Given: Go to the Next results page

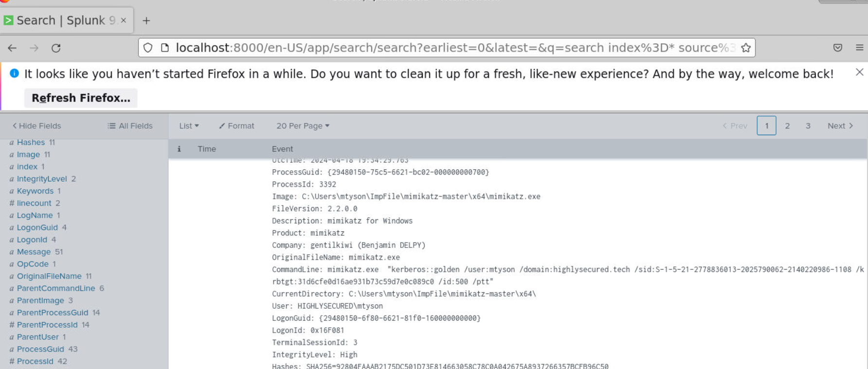Looking at the screenshot, I should pyautogui.click(x=840, y=126).
